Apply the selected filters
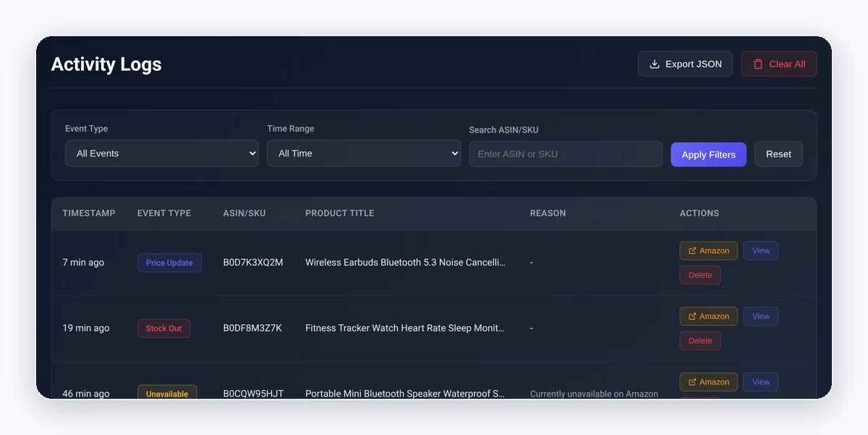Image resolution: width=868 pixels, height=435 pixels. (x=709, y=154)
